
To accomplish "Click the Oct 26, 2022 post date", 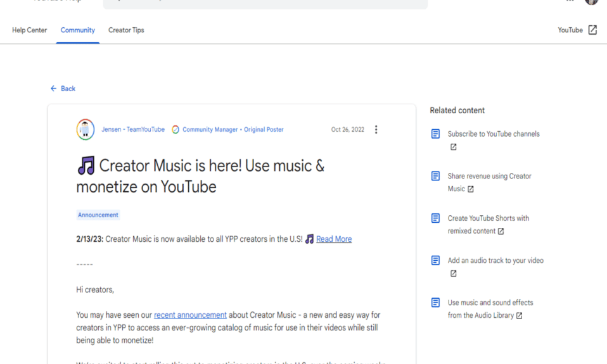I will click(348, 130).
